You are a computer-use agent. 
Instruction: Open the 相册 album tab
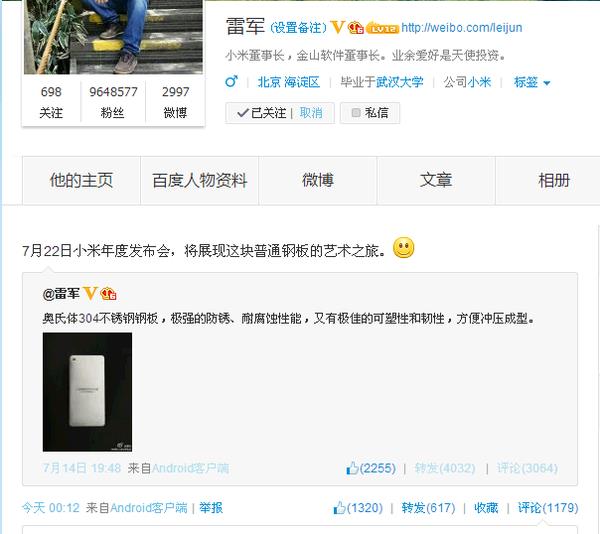click(x=554, y=181)
